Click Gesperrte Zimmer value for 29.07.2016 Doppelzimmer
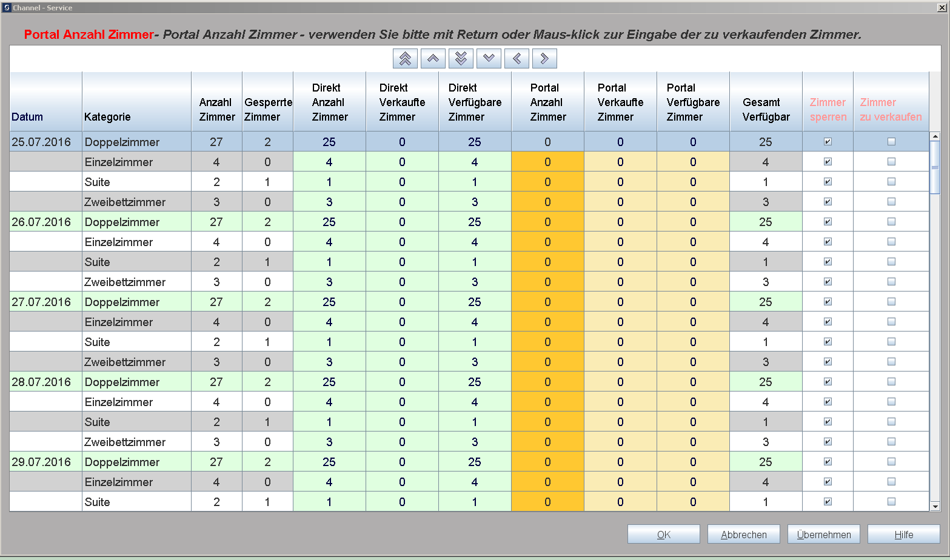 pos(267,462)
